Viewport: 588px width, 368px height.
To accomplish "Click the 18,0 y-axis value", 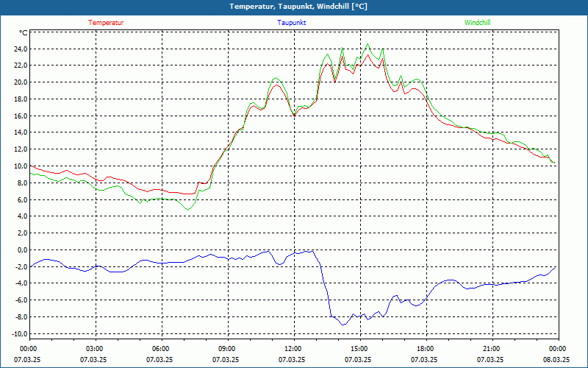I will click(21, 99).
